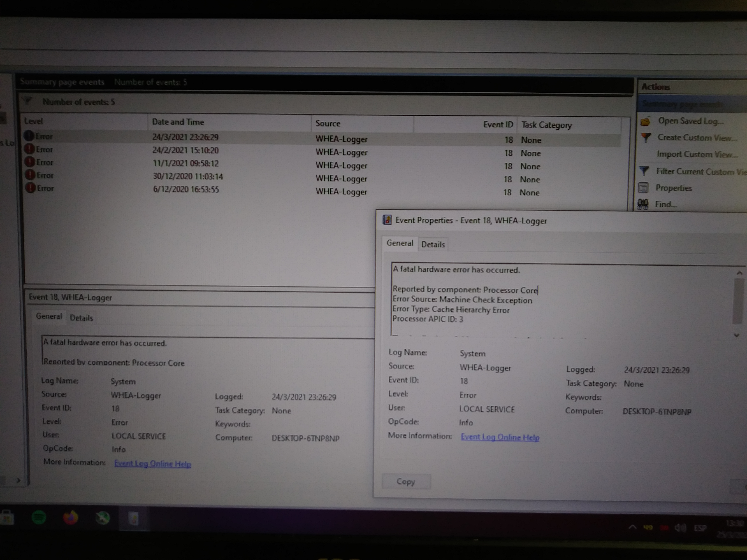Sort events by the Event ID header

(x=465, y=125)
